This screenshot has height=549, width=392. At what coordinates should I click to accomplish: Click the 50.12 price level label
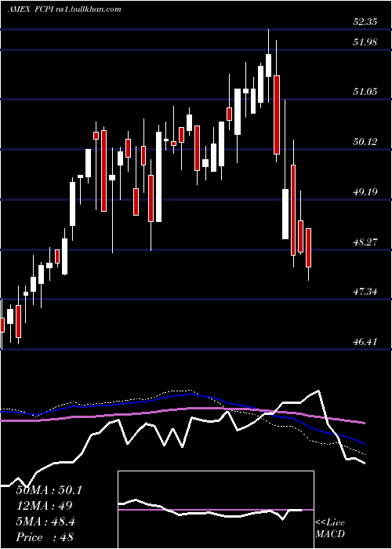pos(365,142)
